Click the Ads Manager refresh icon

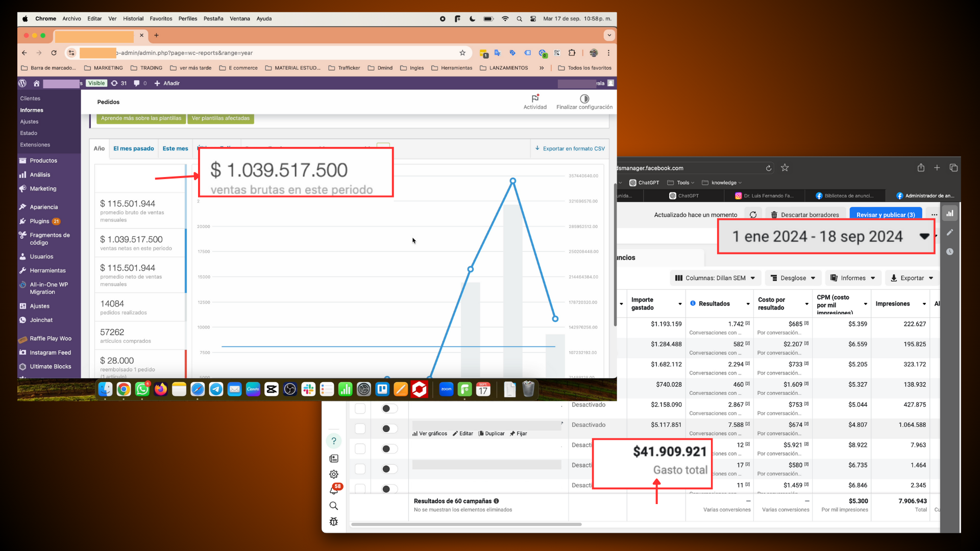pos(753,215)
